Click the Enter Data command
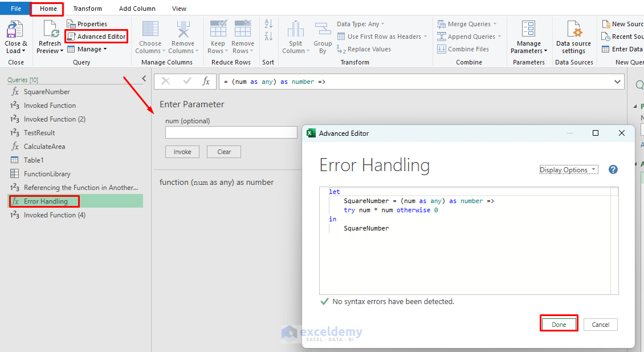The width and height of the screenshot is (644, 352). [x=622, y=49]
